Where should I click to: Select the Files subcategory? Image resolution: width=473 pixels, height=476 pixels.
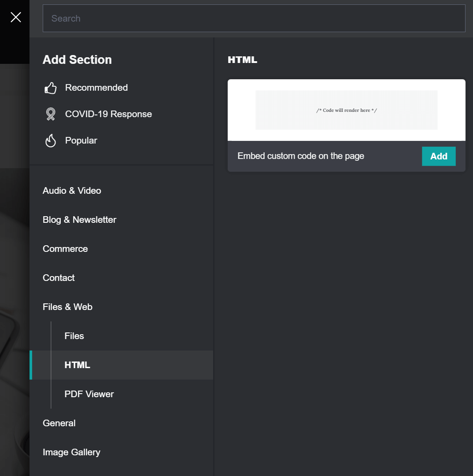(74, 336)
